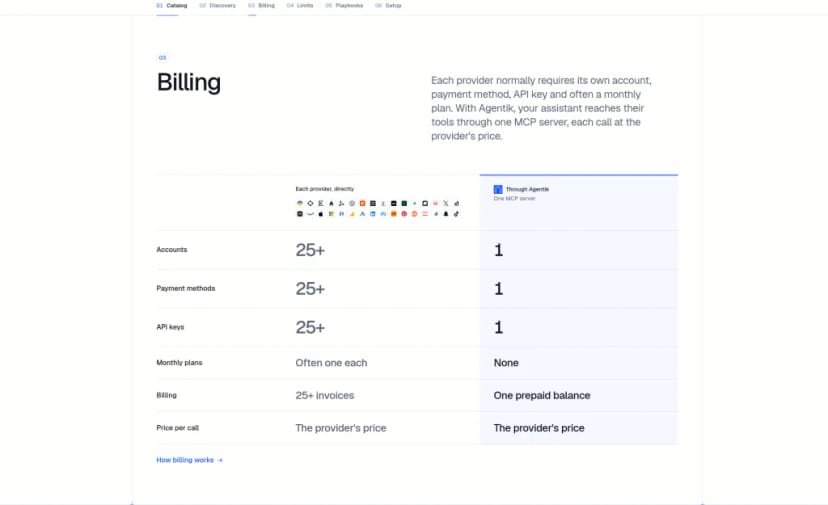Click the X (Twitter) provider logo
Screen dimensions: 828x505
coord(445,203)
